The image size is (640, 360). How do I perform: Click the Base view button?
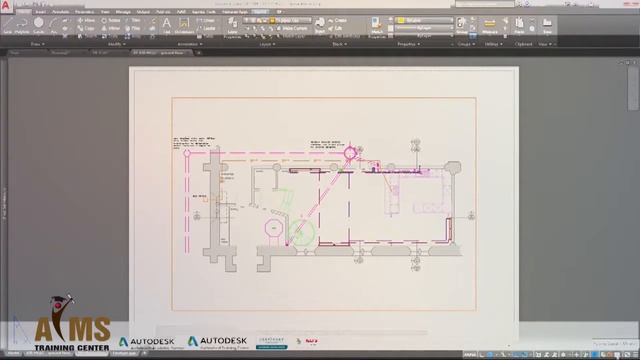point(547,25)
